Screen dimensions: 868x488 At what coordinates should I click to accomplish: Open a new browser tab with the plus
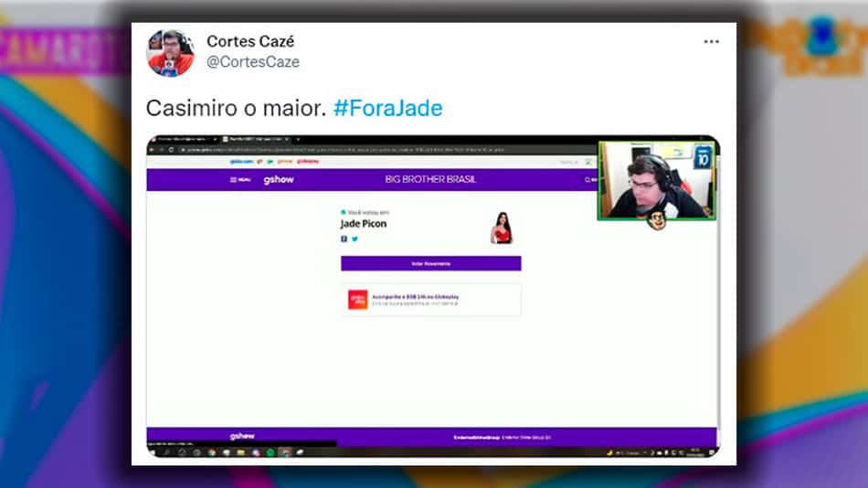[x=298, y=139]
